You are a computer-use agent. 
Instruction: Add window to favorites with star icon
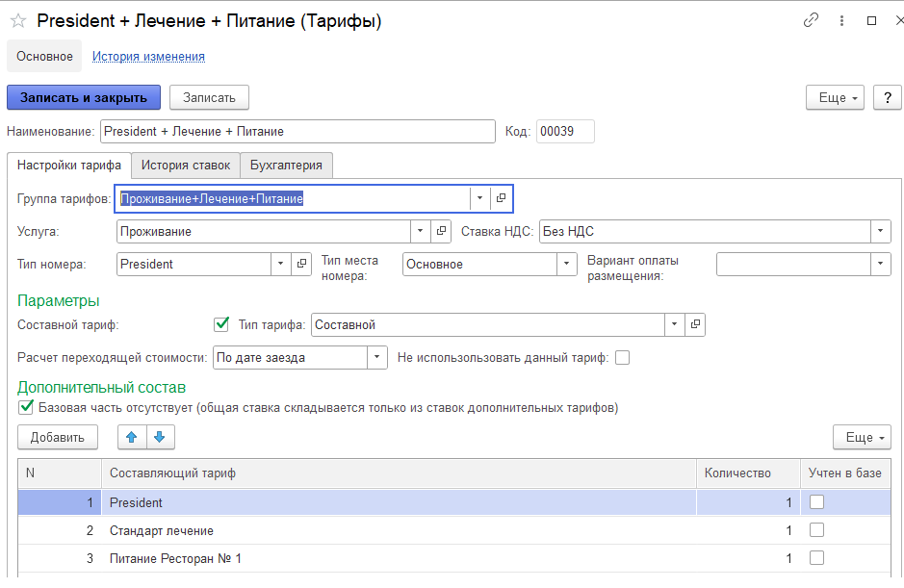coord(18,21)
